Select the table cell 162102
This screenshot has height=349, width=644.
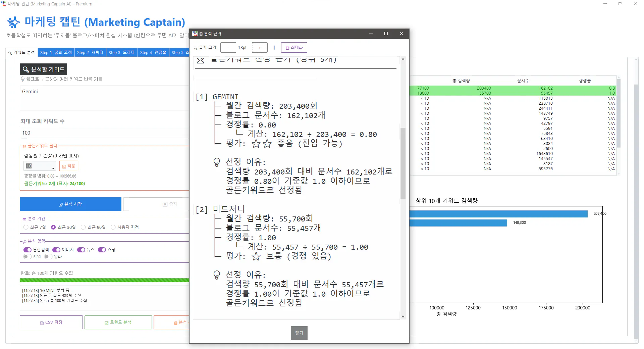coord(546,88)
